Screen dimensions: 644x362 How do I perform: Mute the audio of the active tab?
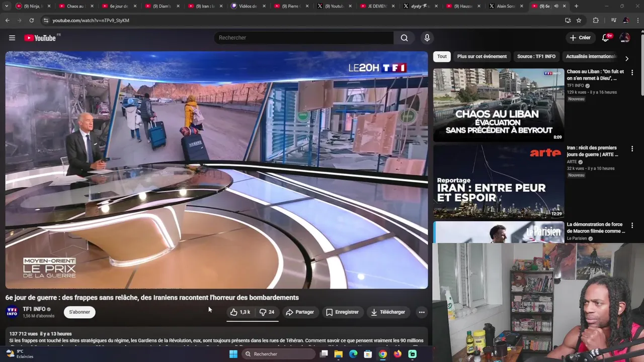coord(556,6)
